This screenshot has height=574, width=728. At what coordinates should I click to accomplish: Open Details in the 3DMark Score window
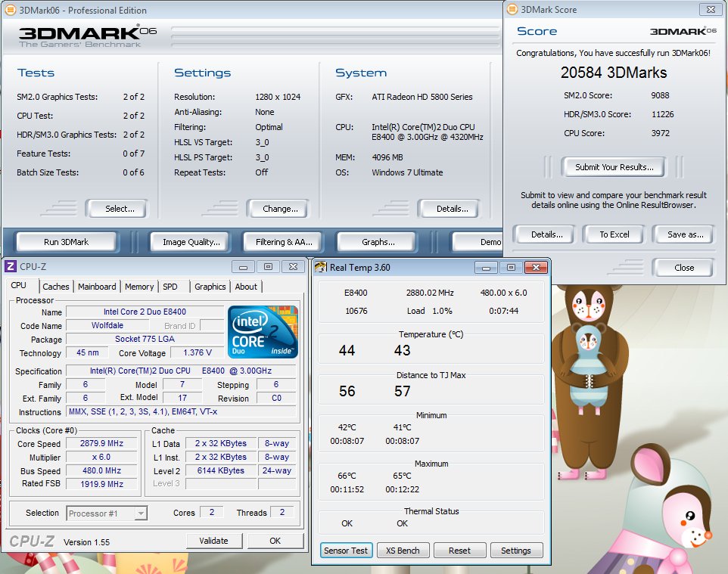coord(546,234)
